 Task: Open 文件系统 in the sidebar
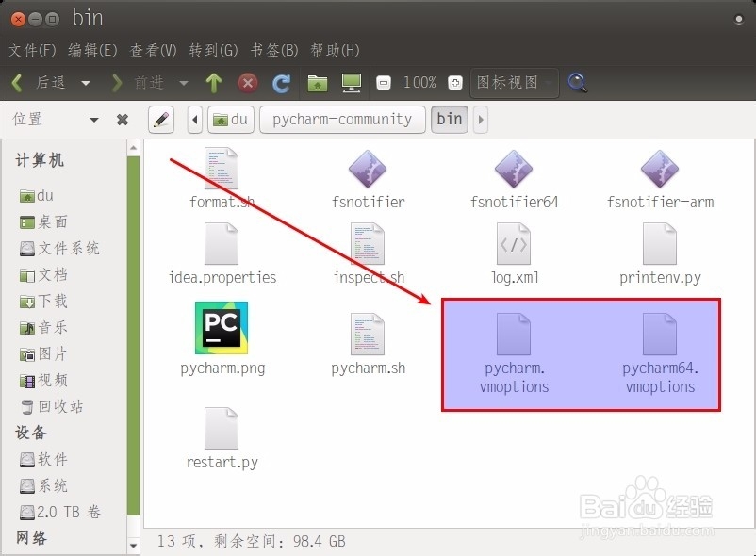pyautogui.click(x=59, y=249)
